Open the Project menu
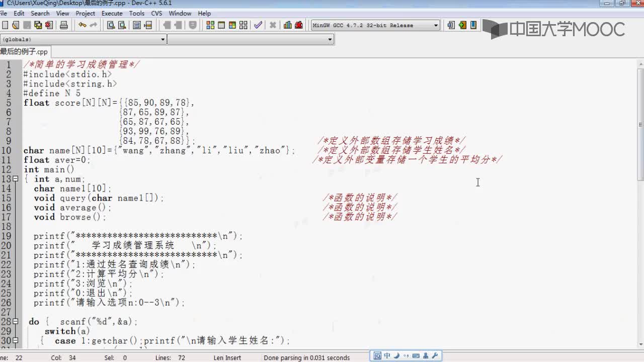 tap(86, 13)
